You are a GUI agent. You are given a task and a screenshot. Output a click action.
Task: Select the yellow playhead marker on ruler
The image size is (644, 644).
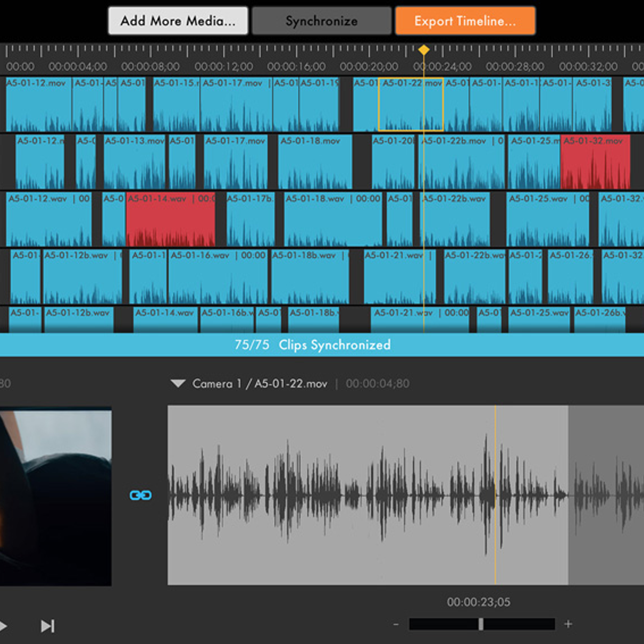click(424, 50)
